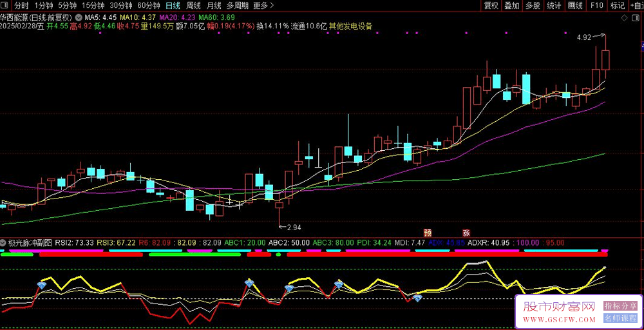Click the panel layout icon at top-left
Image resolution: width=644 pixels, height=330 pixels.
coord(5,6)
